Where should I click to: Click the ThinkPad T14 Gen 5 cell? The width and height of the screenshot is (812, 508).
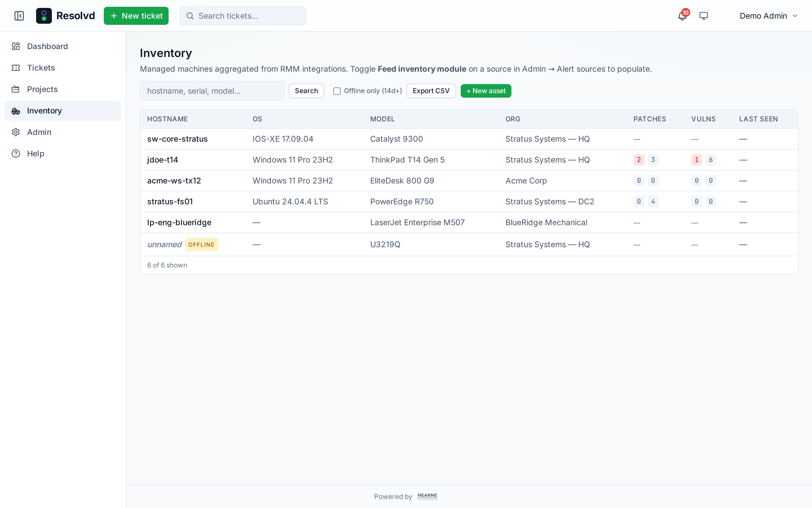click(x=407, y=160)
